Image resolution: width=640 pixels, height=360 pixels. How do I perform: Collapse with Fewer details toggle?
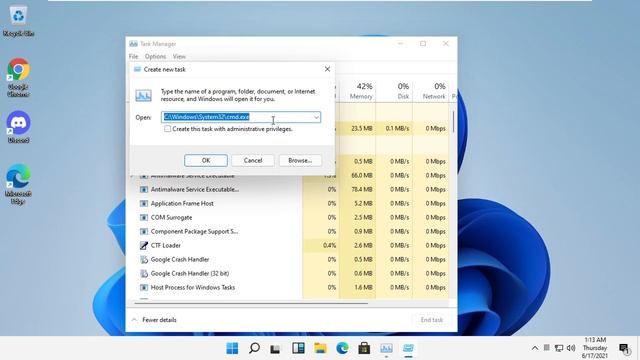[154, 320]
